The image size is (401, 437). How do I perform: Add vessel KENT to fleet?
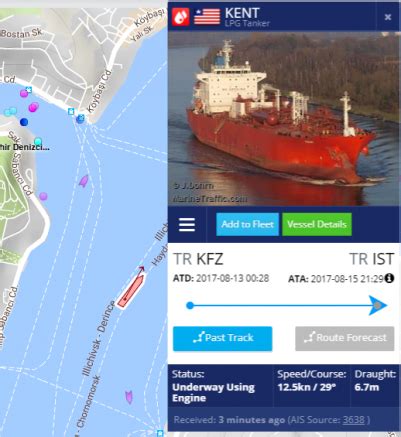pyautogui.click(x=247, y=224)
